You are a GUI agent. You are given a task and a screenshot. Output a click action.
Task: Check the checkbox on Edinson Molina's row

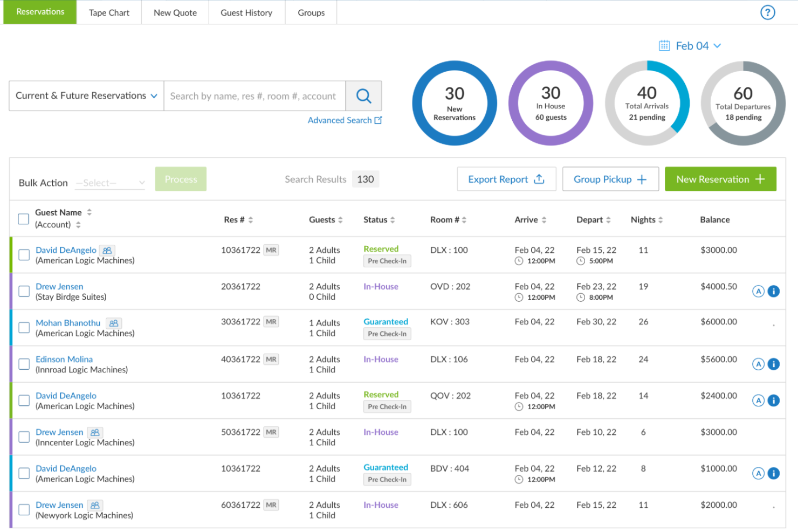pyautogui.click(x=24, y=364)
